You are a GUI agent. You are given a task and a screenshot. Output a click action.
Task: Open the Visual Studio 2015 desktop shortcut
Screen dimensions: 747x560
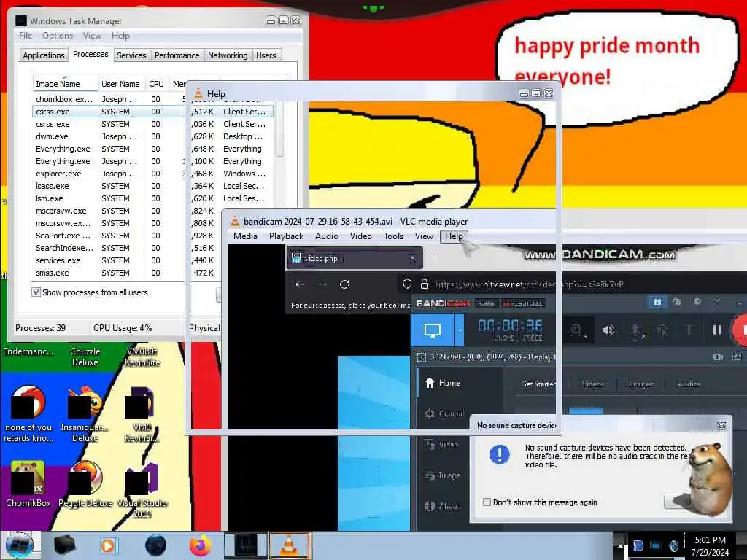coord(142,489)
